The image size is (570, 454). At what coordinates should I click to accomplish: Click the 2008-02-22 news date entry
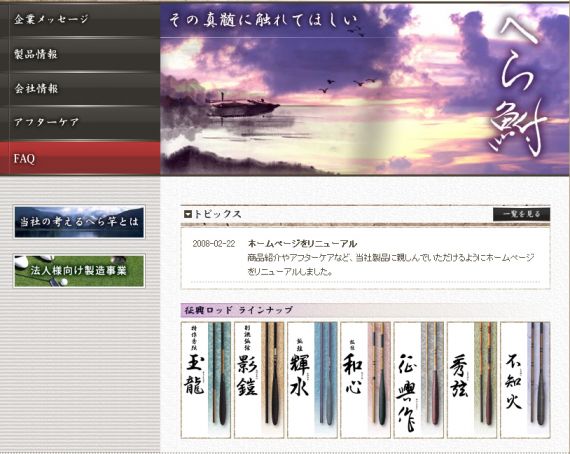coord(214,244)
